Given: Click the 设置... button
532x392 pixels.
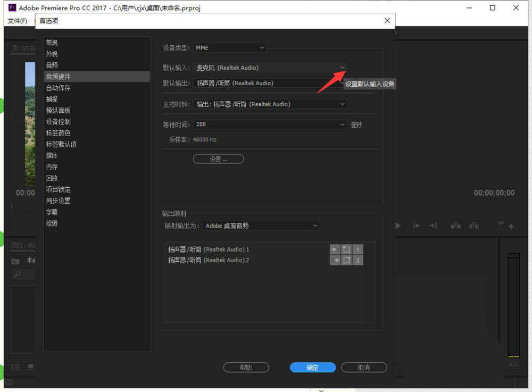Looking at the screenshot, I should click(218, 159).
